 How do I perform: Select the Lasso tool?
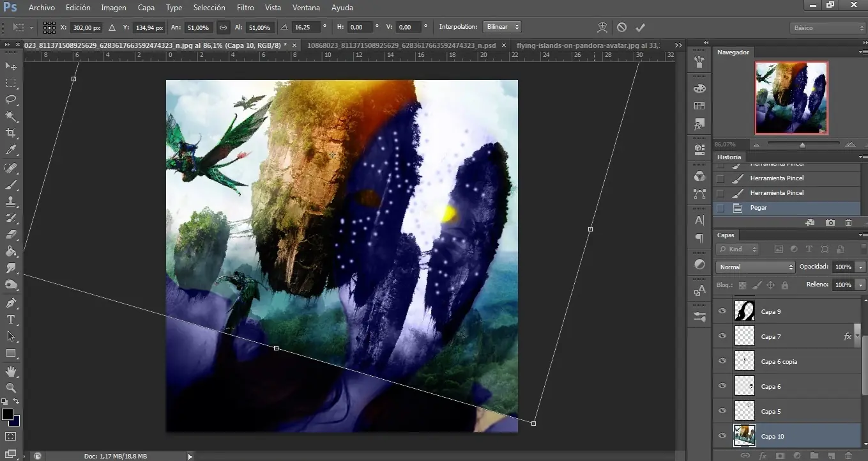click(x=11, y=100)
